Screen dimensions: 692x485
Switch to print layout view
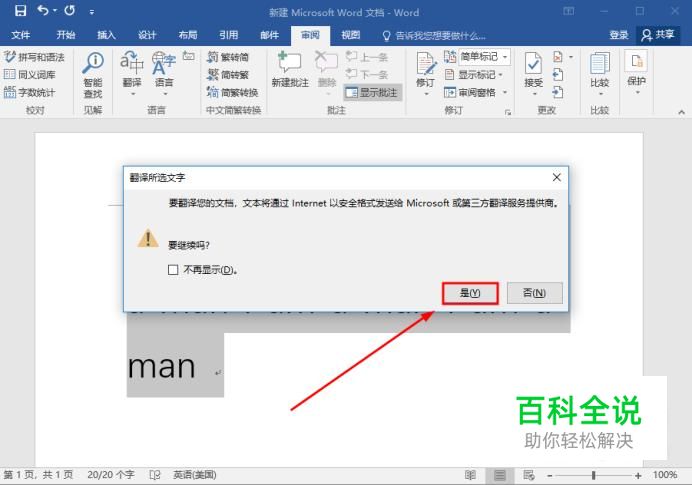[x=500, y=475]
